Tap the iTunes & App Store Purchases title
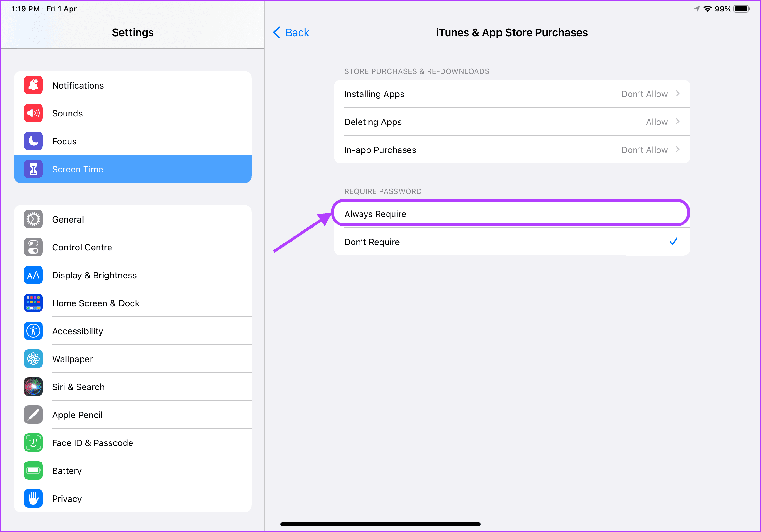 click(512, 32)
